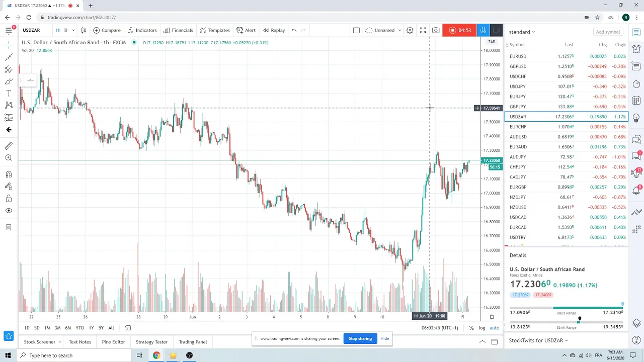Open the Financials menu
Screen dimensions: 644x362
(178, 30)
